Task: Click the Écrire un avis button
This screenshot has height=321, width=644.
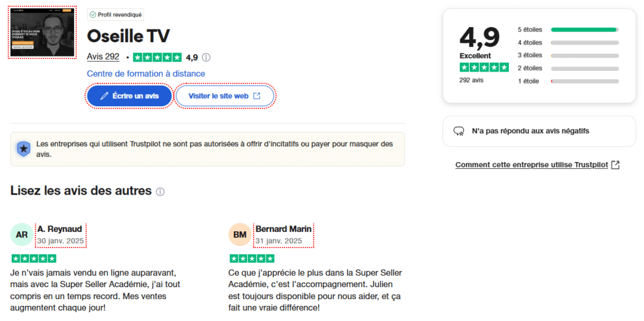Action: (130, 96)
